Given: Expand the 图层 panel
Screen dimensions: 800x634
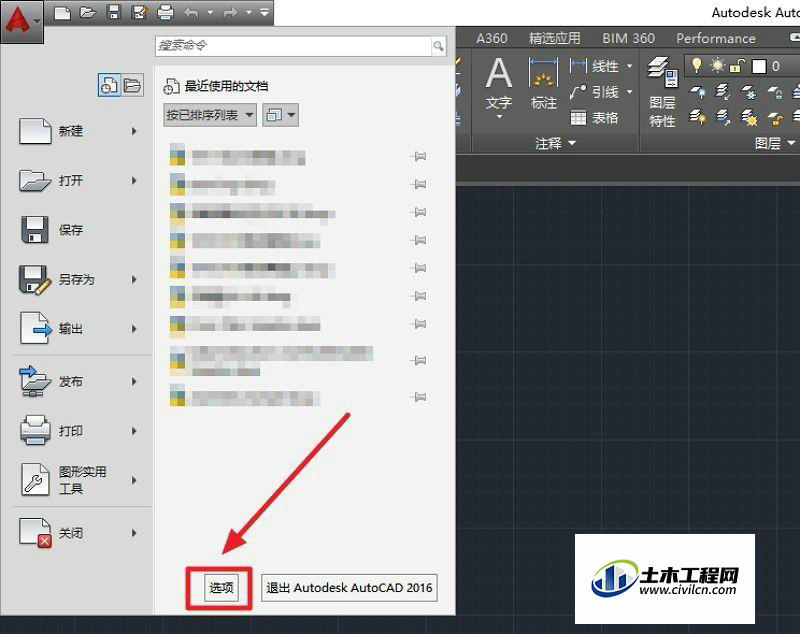Looking at the screenshot, I should [x=774, y=143].
